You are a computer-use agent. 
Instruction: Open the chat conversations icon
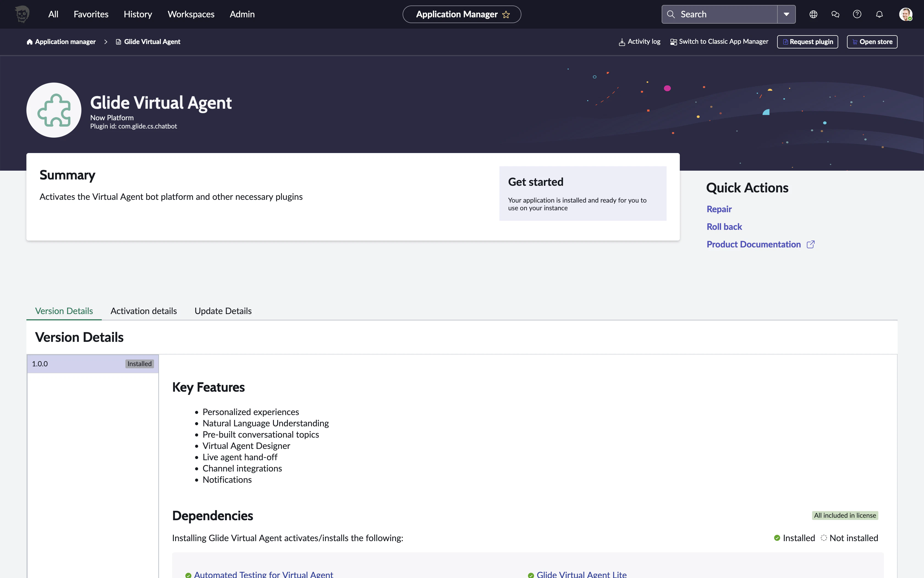(x=835, y=14)
